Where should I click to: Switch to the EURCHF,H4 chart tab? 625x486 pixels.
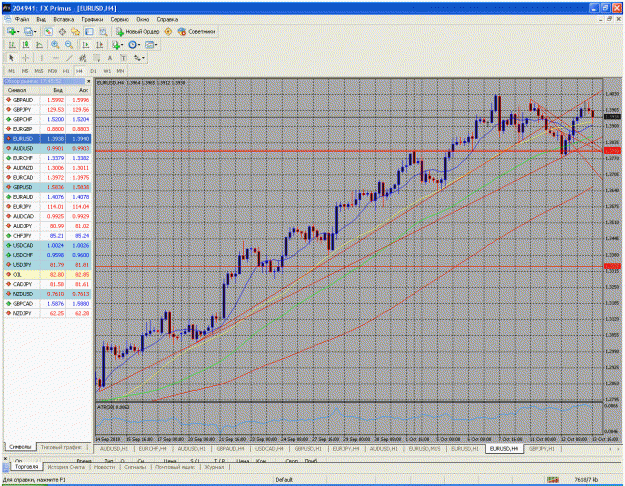pyautogui.click(x=152, y=449)
